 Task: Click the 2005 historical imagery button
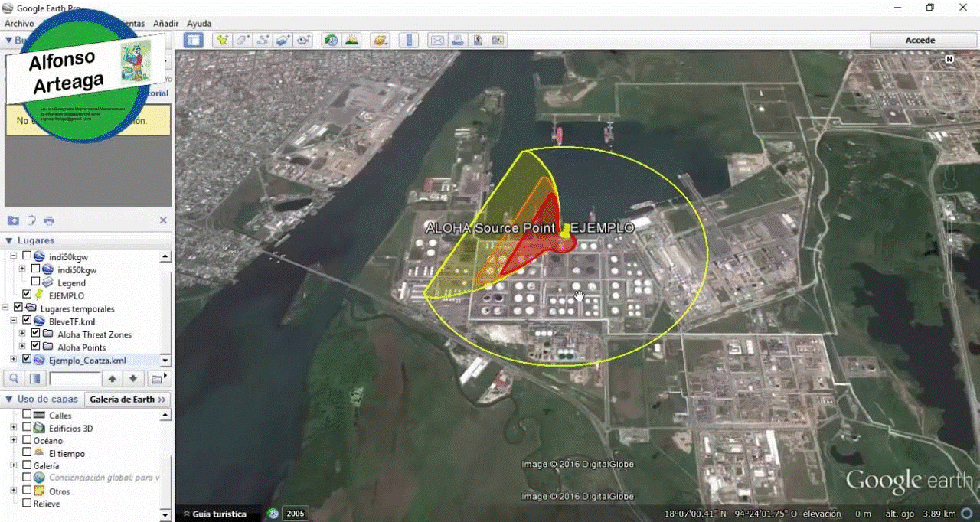click(x=295, y=514)
